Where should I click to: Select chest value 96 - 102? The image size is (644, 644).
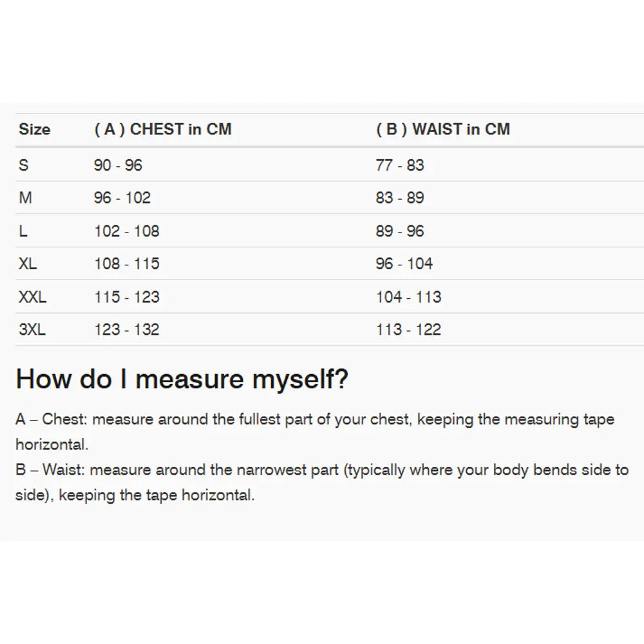[x=122, y=198]
